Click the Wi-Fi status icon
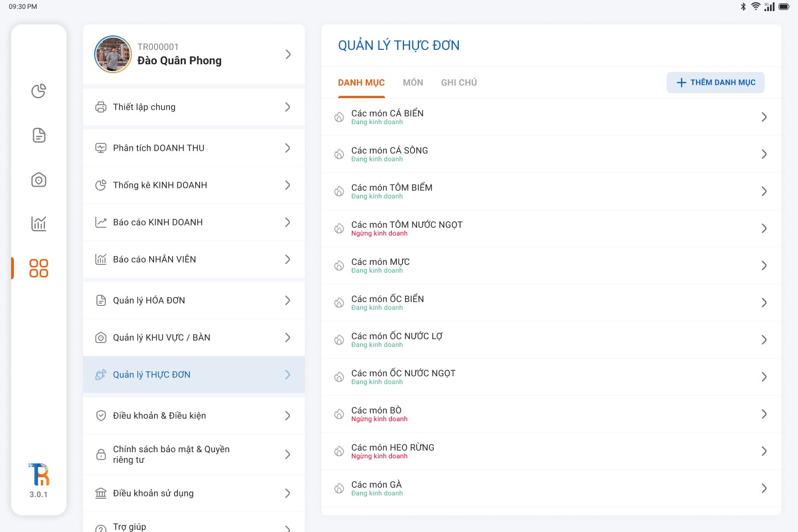 (756, 7)
